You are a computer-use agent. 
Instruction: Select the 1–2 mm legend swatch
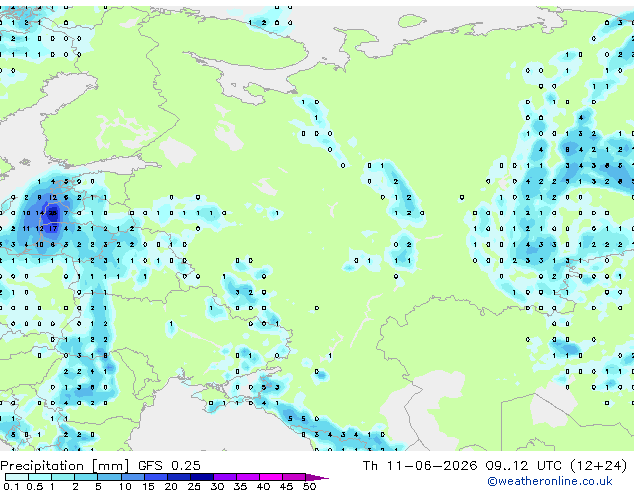[x=63, y=477]
